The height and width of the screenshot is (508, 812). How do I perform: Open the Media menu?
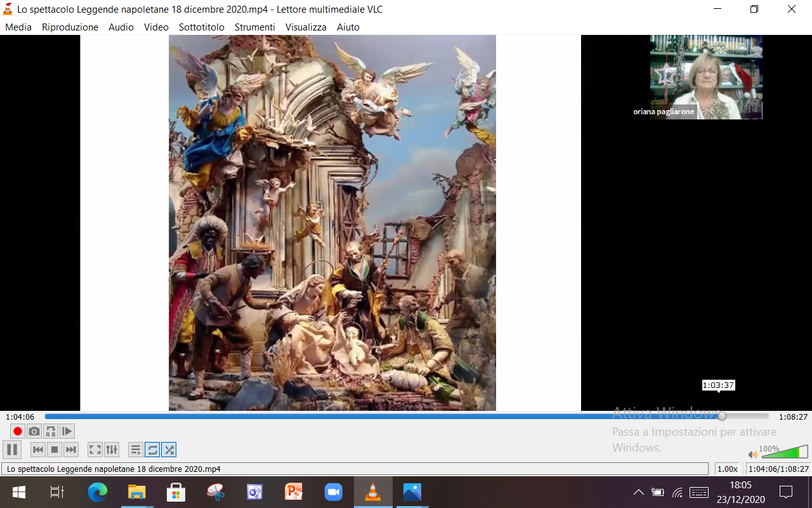coord(18,27)
